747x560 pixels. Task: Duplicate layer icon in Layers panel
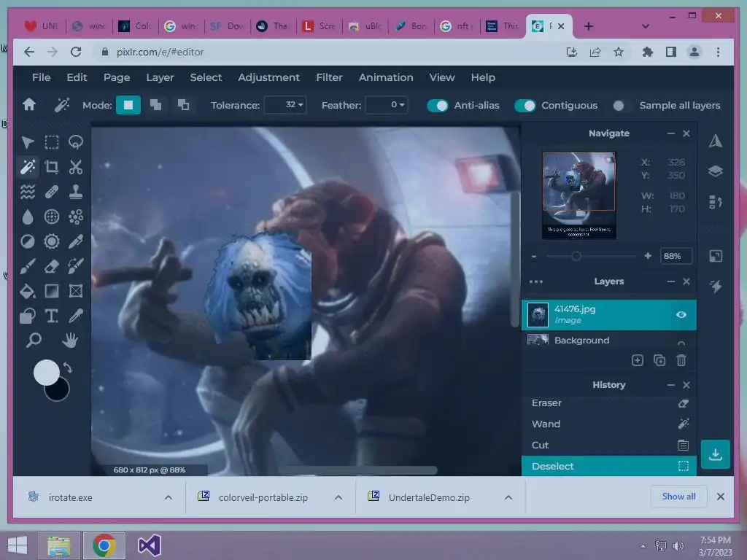(659, 360)
